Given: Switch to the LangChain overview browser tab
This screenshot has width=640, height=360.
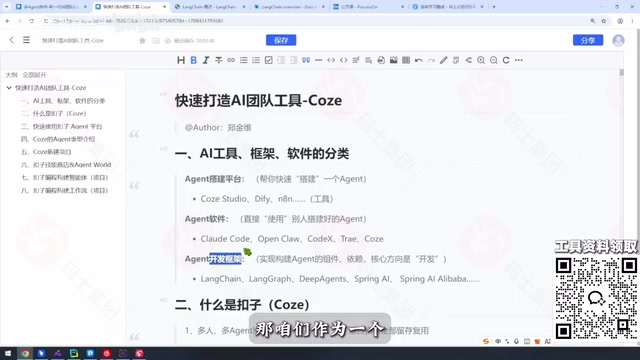Looking at the screenshot, I should pyautogui.click(x=289, y=7).
